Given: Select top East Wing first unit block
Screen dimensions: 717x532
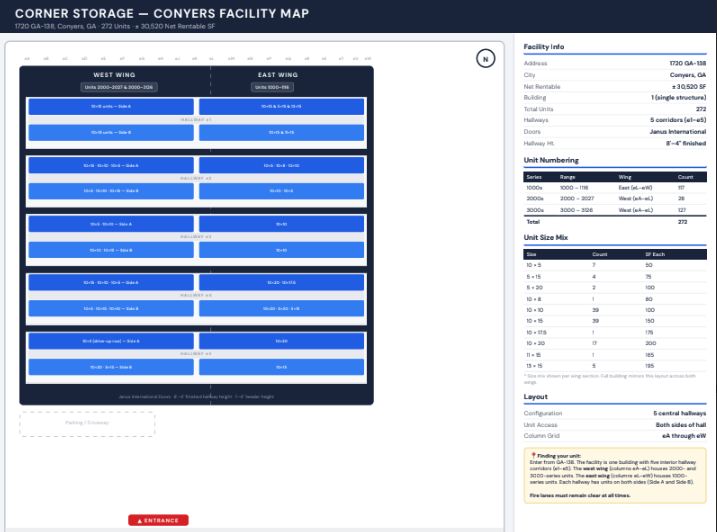Looking at the screenshot, I should [x=280, y=106].
